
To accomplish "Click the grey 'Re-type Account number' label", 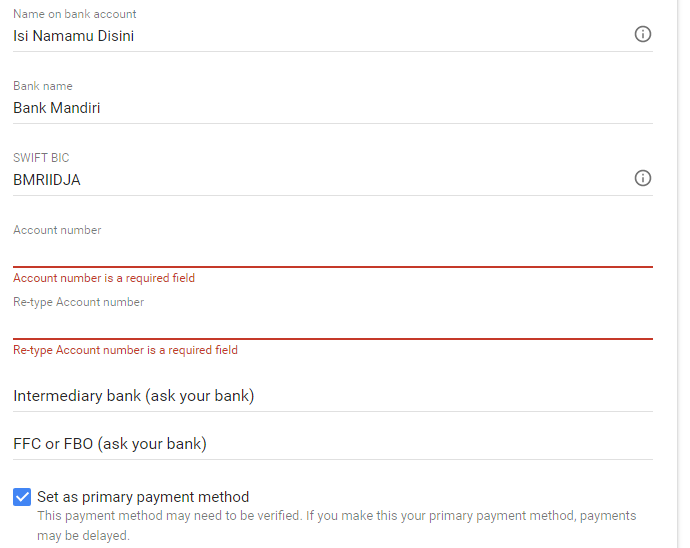I will click(x=78, y=302).
